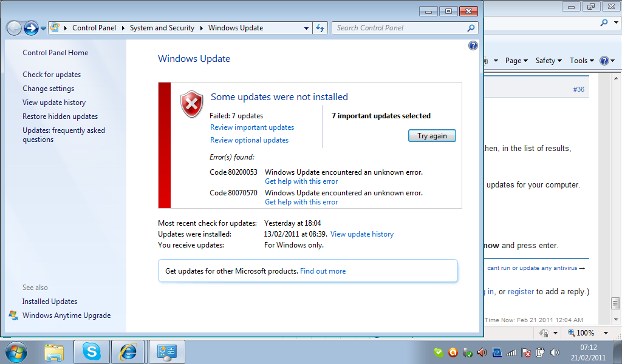Refresh the Windows Update page
The height and width of the screenshot is (364, 622).
coord(320,28)
